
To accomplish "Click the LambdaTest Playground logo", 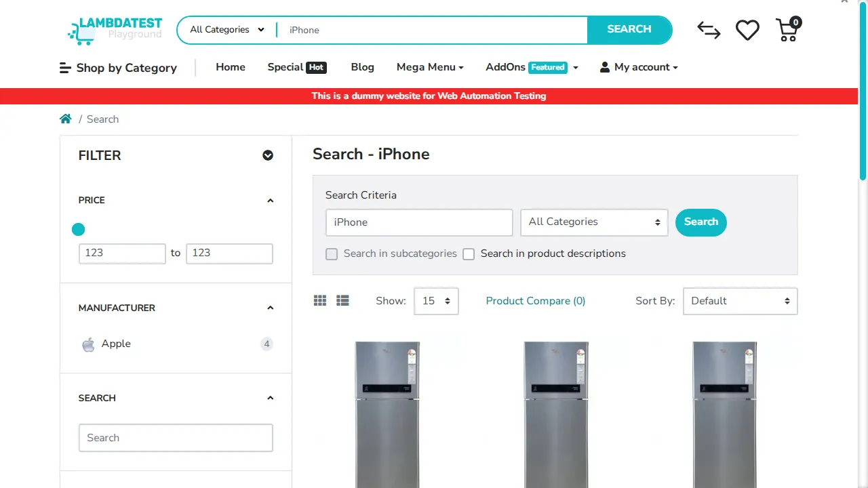I will click(x=115, y=30).
